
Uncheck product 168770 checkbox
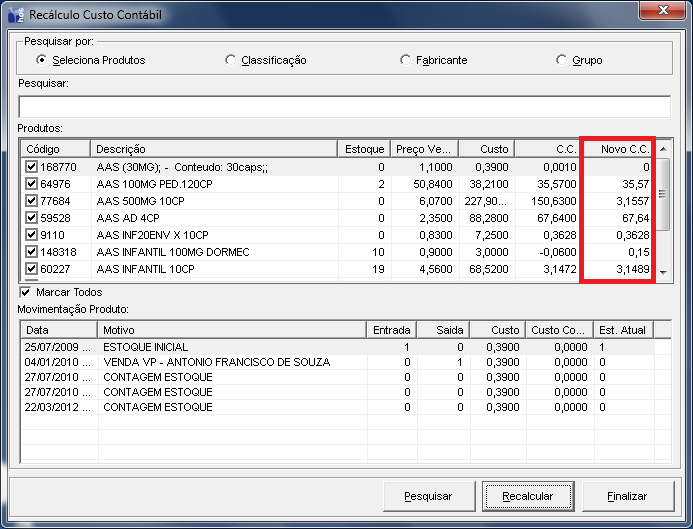(32, 167)
